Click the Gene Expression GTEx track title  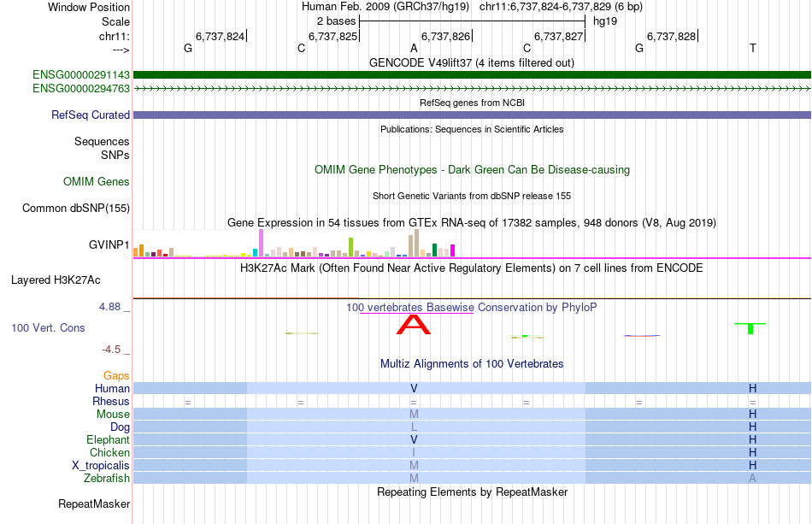click(x=472, y=222)
